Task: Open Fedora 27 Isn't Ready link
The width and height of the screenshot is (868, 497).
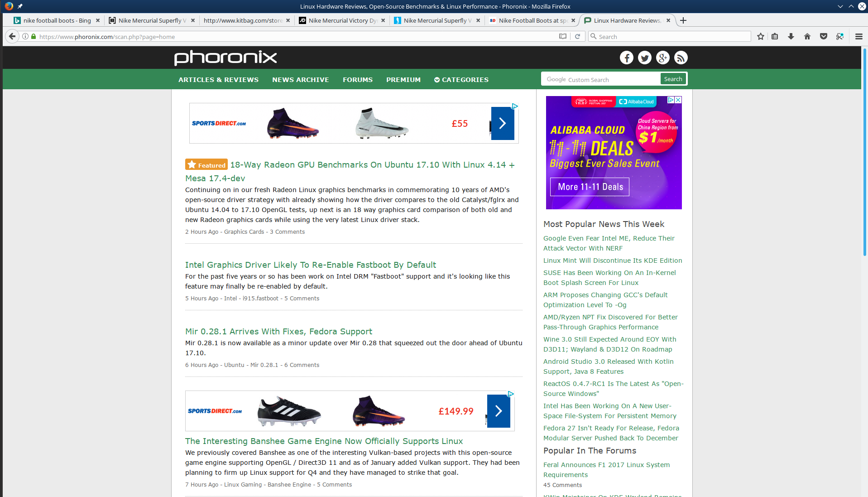Action: click(611, 433)
